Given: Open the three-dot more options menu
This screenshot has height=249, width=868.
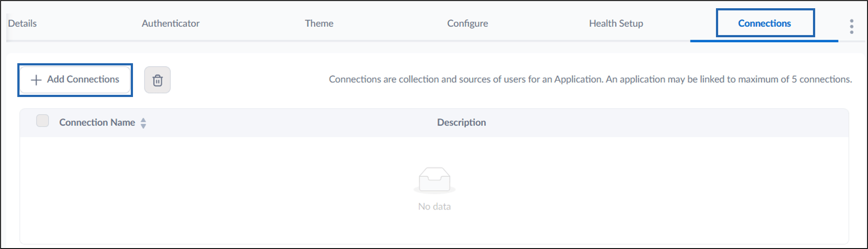Looking at the screenshot, I should coord(852,26).
